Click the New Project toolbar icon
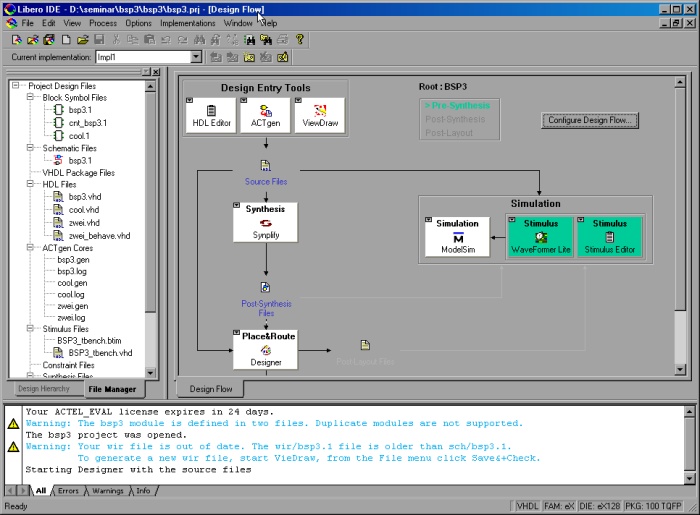 pyautogui.click(x=17, y=40)
